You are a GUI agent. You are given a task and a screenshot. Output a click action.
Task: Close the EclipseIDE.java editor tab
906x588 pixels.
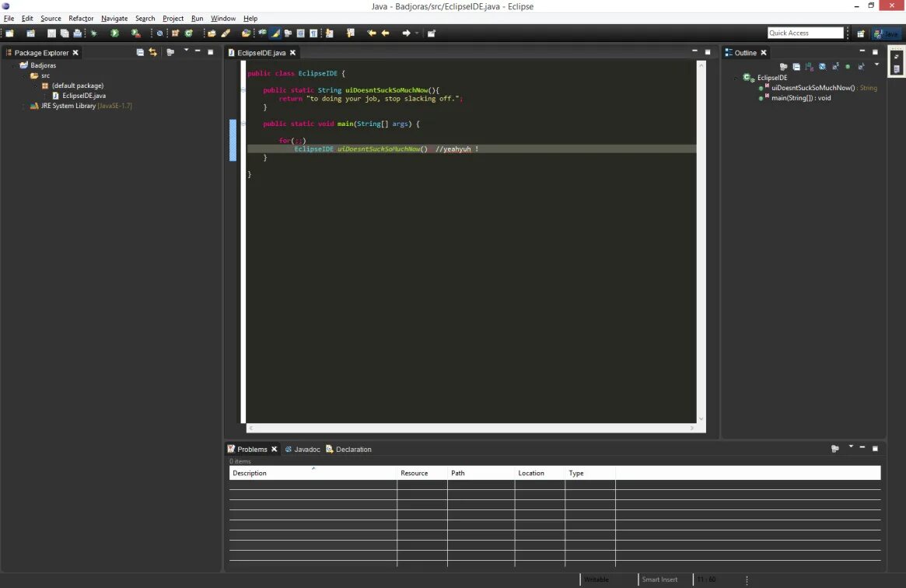293,53
